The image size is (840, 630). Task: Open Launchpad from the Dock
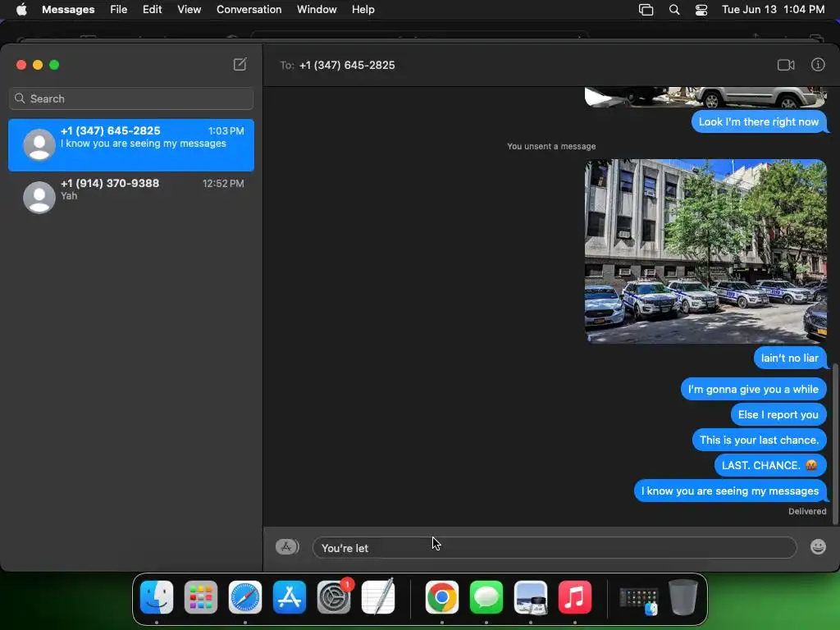[x=201, y=597]
